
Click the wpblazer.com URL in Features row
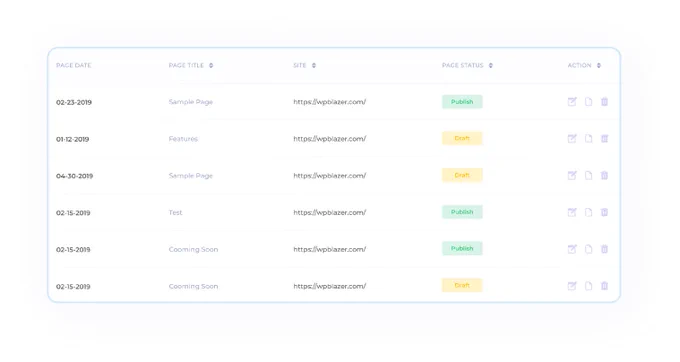(x=330, y=139)
